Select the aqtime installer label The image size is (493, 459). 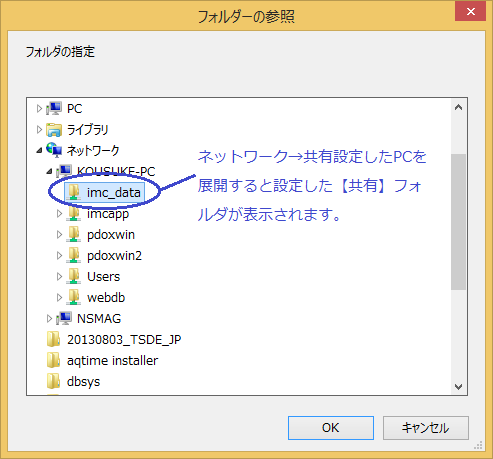pos(112,361)
